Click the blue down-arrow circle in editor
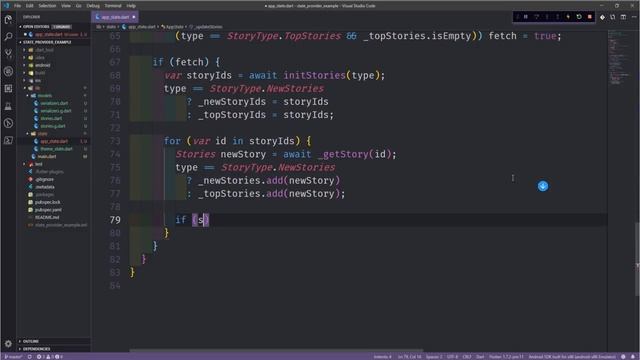Screen dimensions: 640x360 coord(543,186)
